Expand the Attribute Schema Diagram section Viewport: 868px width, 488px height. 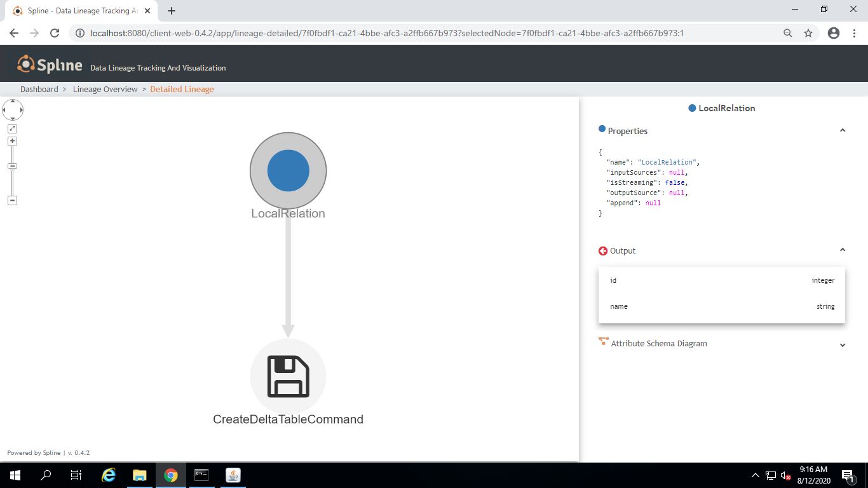[843, 344]
